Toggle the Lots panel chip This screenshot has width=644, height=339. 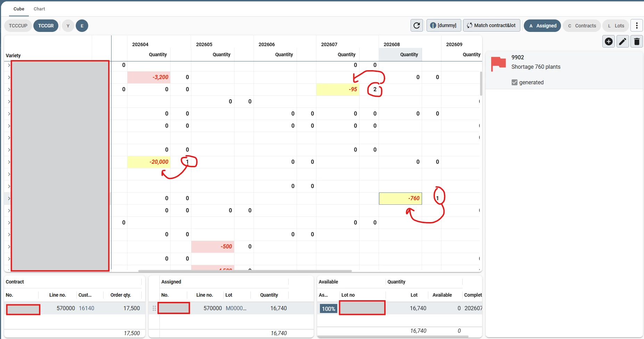(x=616, y=26)
